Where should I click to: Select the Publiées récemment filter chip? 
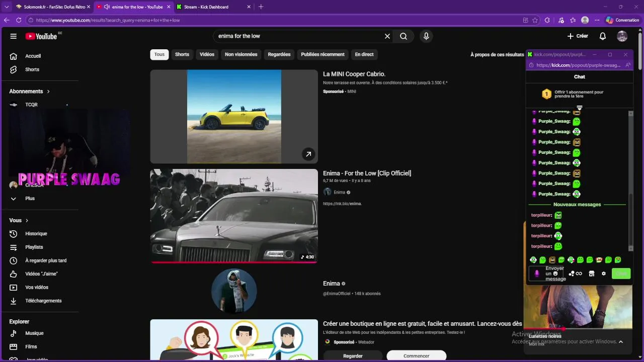pos(323,54)
